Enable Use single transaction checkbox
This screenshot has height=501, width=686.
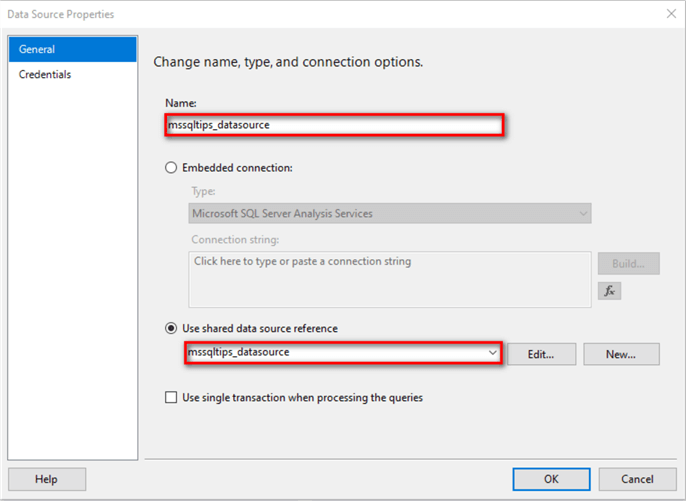pyautogui.click(x=172, y=397)
